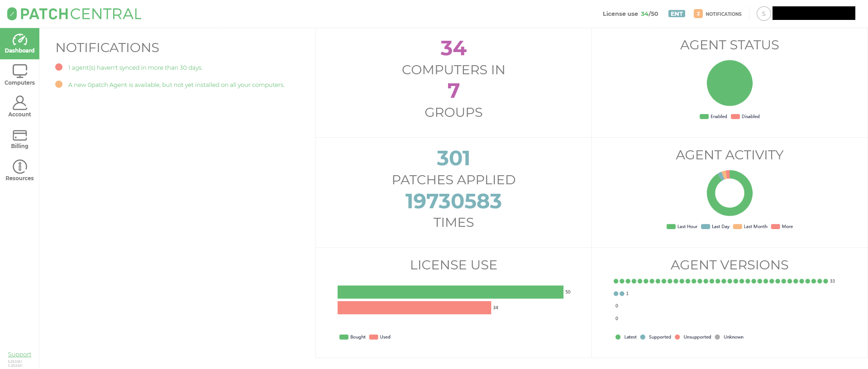
Task: Open the Dashboard speedometer icon
Action: pyautogui.click(x=19, y=39)
